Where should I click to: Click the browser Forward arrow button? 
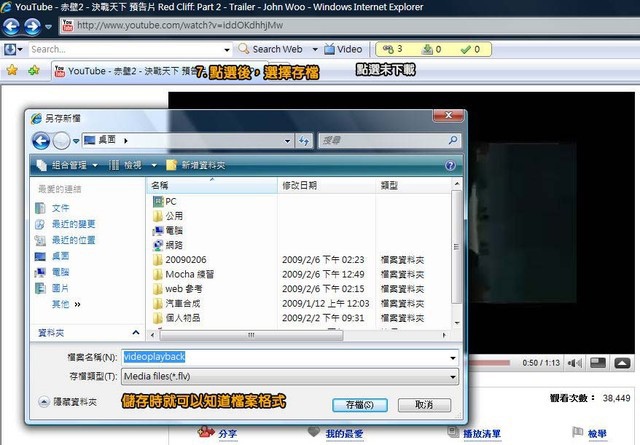point(33,27)
